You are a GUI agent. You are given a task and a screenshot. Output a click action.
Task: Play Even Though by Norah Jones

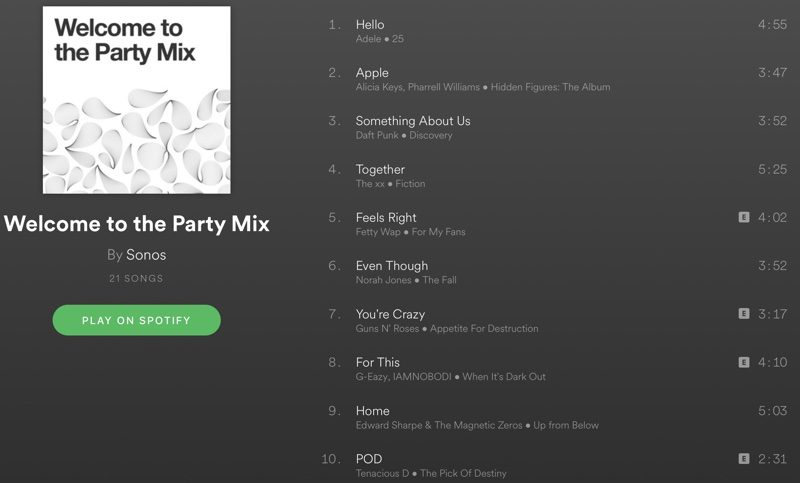[x=557, y=272]
